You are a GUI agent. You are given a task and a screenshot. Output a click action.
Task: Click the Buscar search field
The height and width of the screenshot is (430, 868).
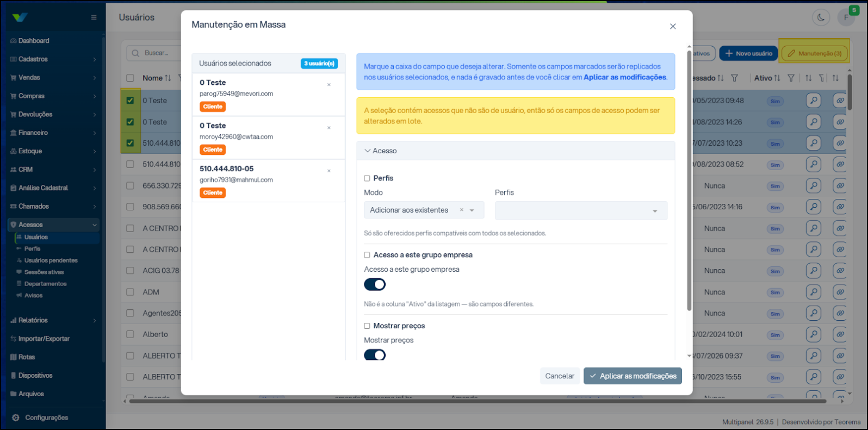pos(154,53)
